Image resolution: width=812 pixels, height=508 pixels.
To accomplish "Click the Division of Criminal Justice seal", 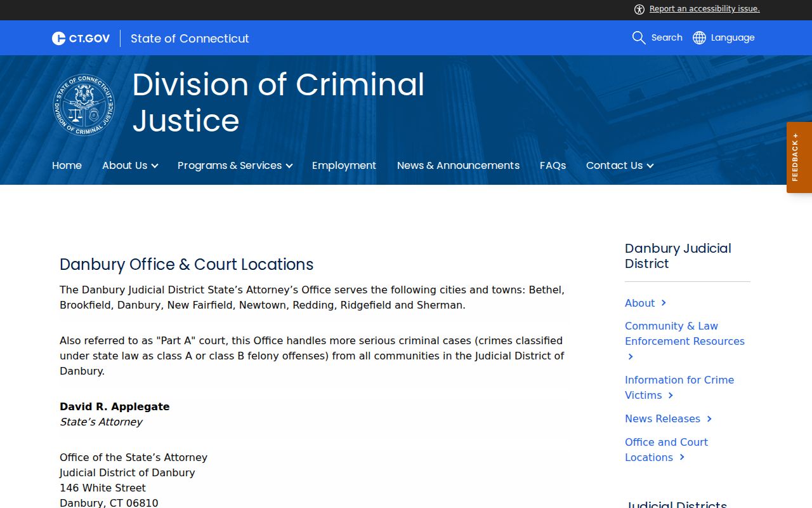I will [x=84, y=105].
